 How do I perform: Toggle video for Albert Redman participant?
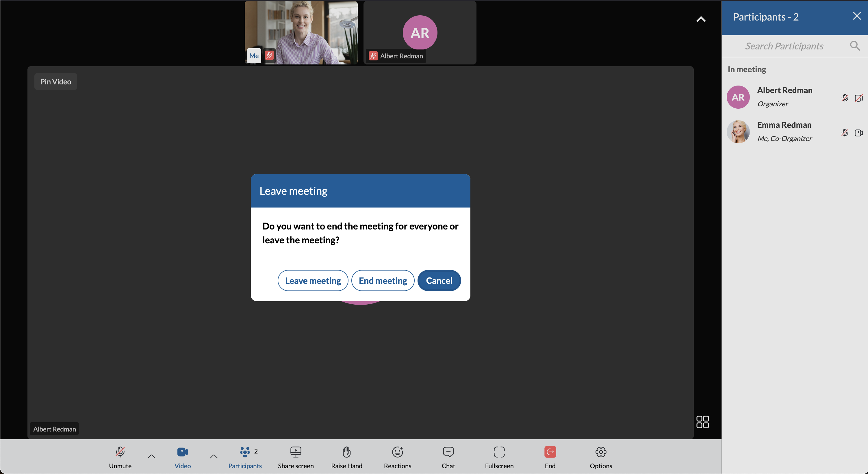(x=858, y=97)
